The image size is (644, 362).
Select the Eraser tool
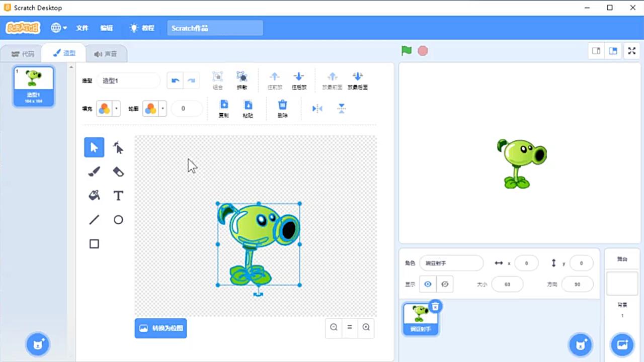click(x=118, y=171)
